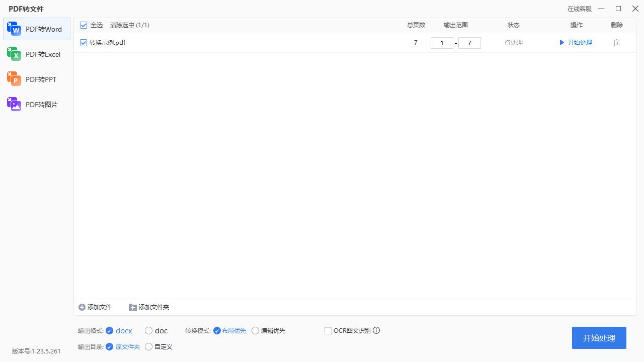
Task: Enable OCR图文识别 option
Action: tap(328, 330)
